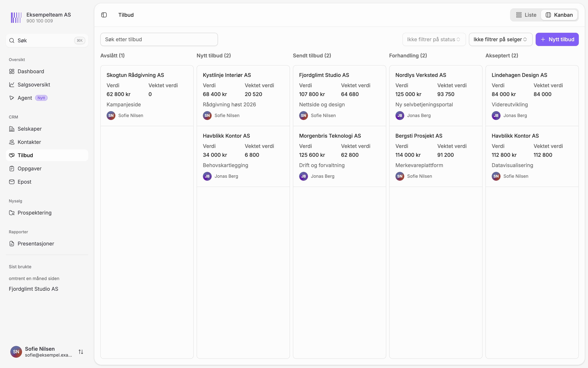The height and width of the screenshot is (368, 588).
Task: Open Dashboard from the sidebar
Action: (x=47, y=71)
